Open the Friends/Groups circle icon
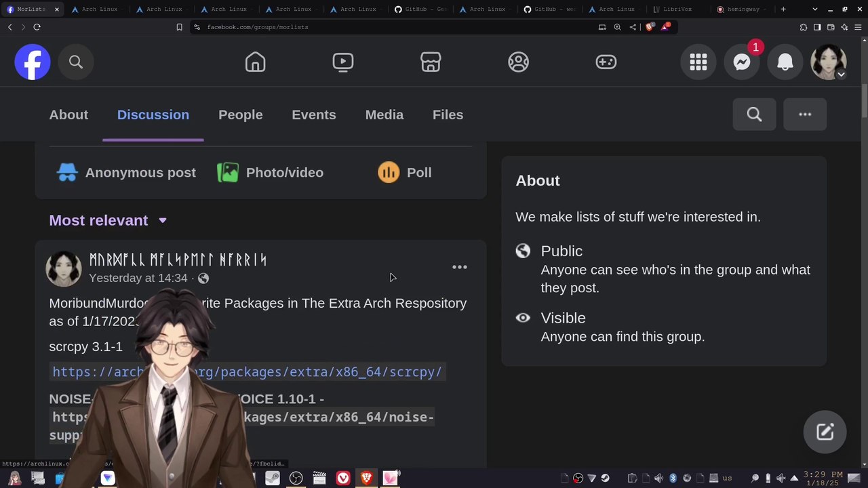868x488 pixels. 519,62
